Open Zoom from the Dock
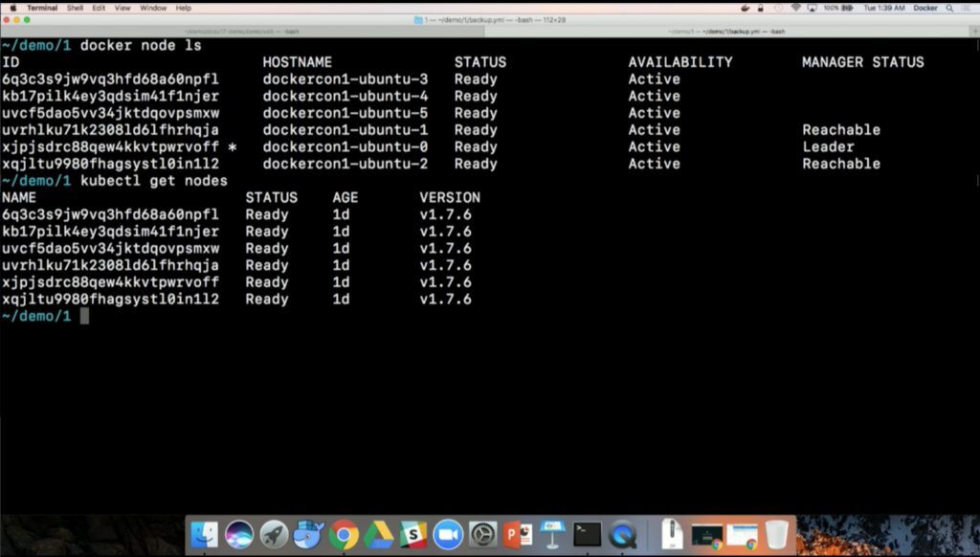This screenshot has height=557, width=980. [448, 534]
